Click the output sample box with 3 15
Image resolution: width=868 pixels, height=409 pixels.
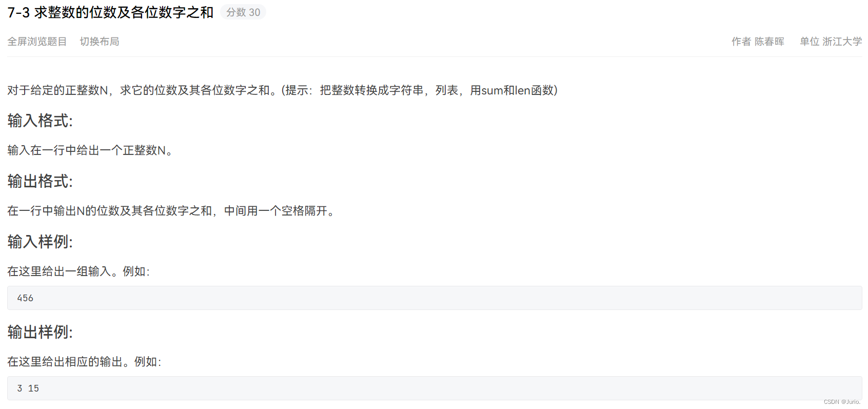click(x=435, y=388)
